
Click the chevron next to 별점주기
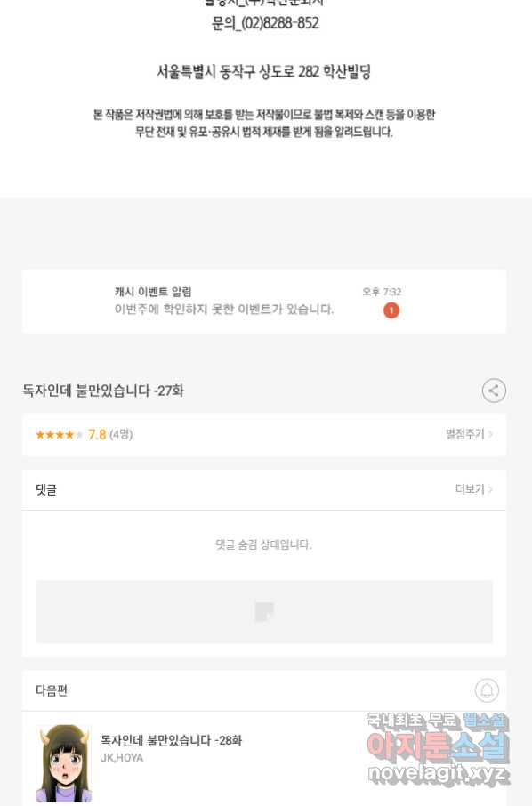point(490,434)
